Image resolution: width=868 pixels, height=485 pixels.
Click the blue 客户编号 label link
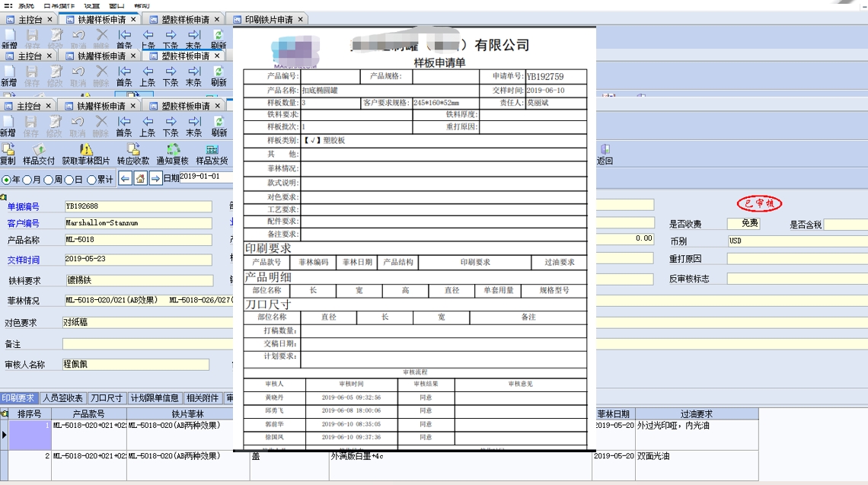24,223
